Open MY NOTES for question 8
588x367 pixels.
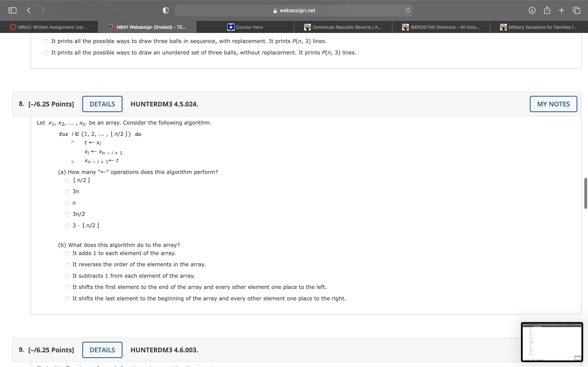pyautogui.click(x=553, y=104)
